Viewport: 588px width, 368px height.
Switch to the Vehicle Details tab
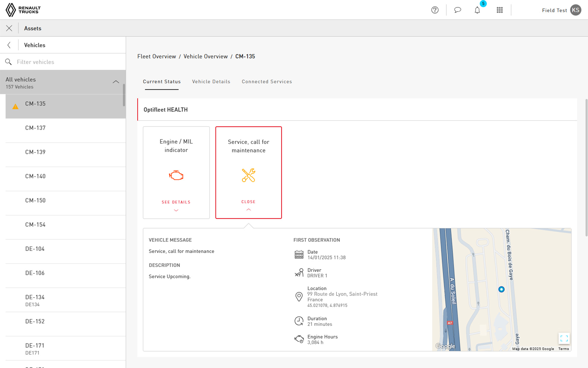coord(211,81)
